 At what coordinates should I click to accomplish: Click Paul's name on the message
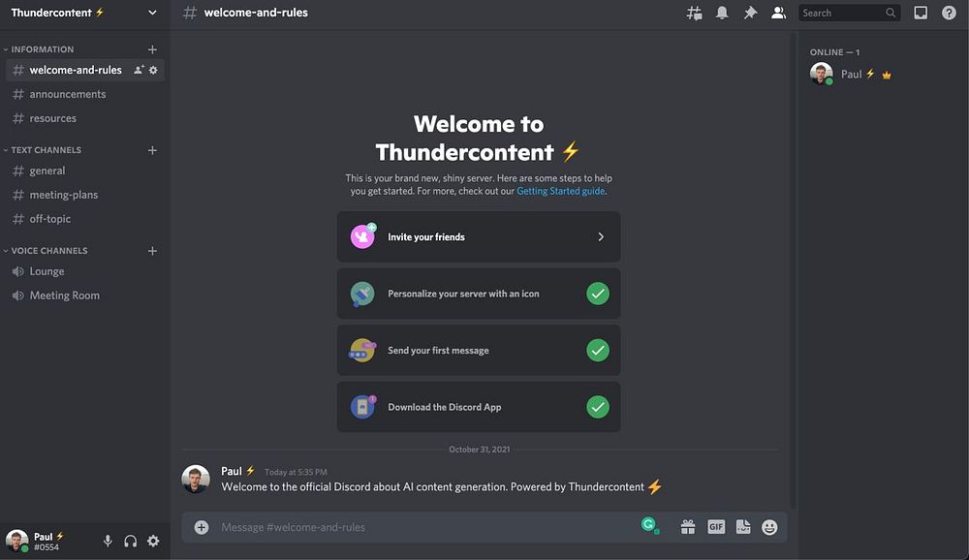[232, 471]
